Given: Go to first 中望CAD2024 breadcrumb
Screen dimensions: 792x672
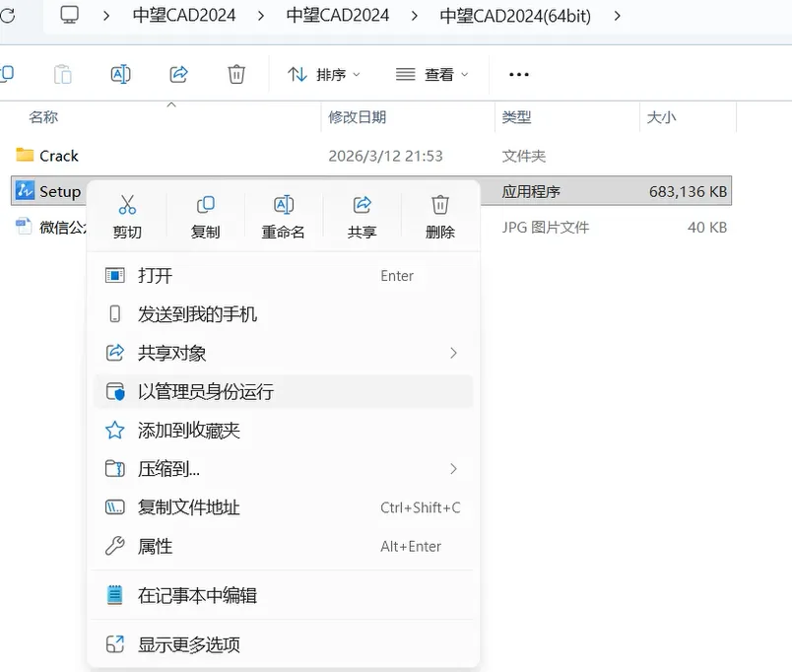Looking at the screenshot, I should [x=184, y=16].
